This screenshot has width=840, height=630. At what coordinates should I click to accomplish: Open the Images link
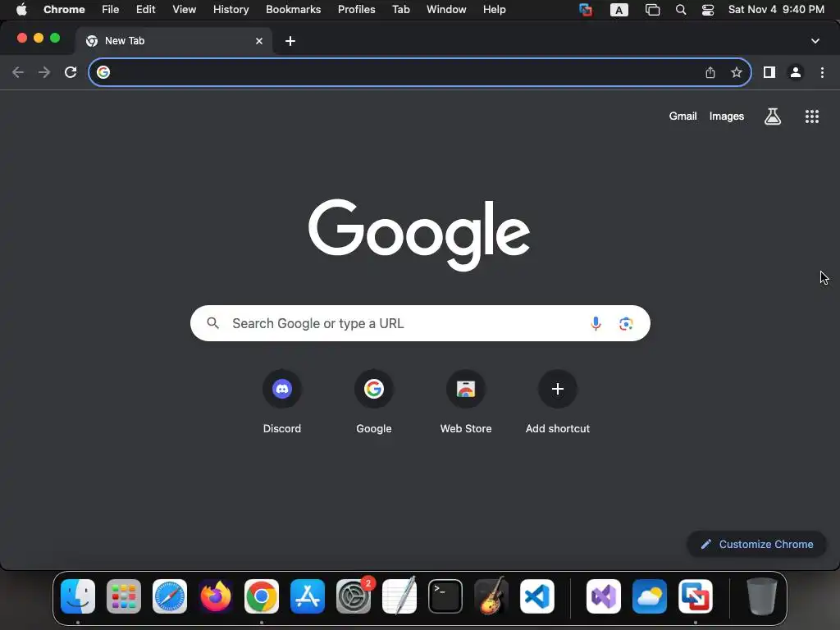[727, 116]
